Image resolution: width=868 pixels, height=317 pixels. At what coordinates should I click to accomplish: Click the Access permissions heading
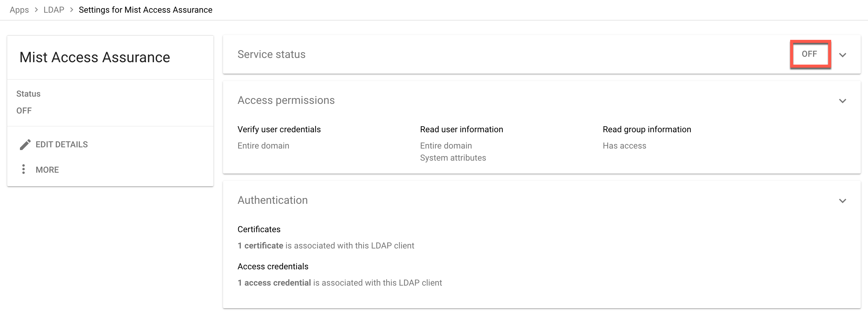tap(286, 100)
